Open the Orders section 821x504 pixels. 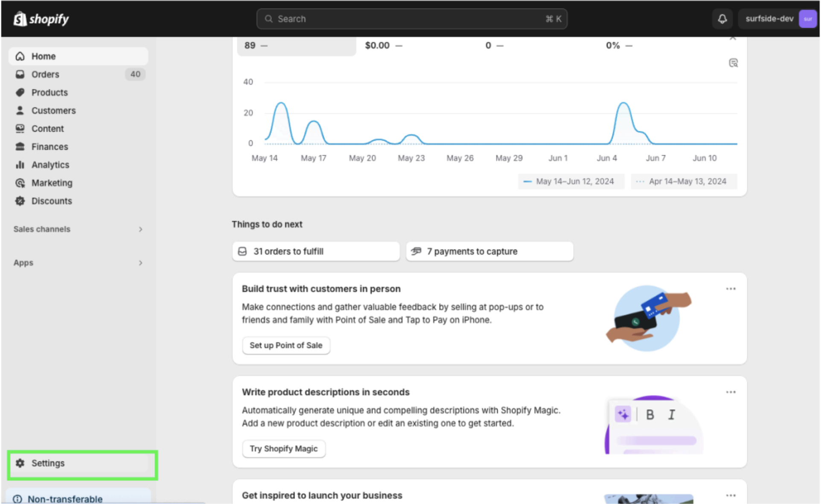point(78,74)
